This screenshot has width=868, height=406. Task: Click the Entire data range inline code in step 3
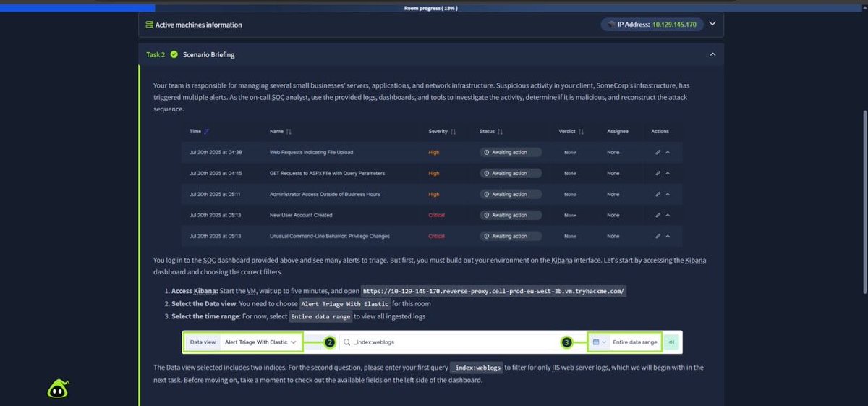click(320, 316)
